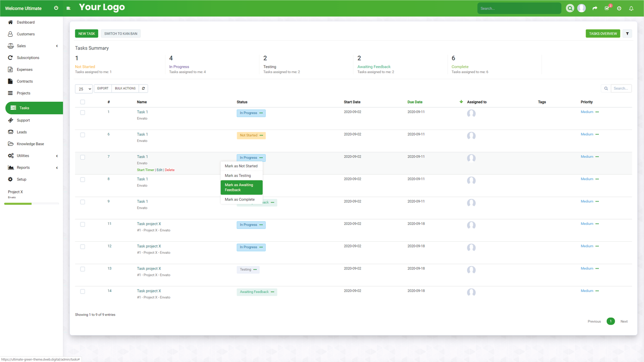Click the Switch to Kan Ban button

pyautogui.click(x=121, y=34)
